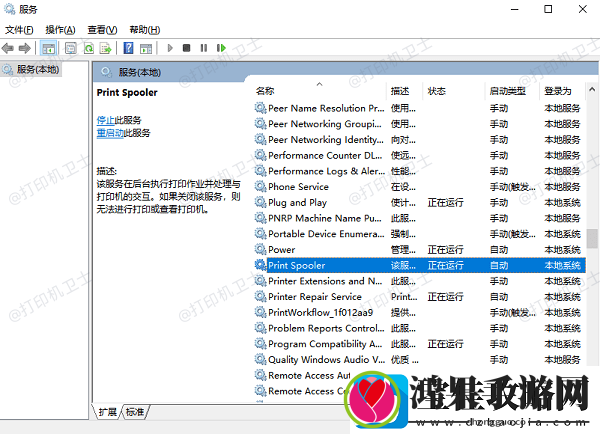Click gear icon of Power service row
Image resolution: width=600 pixels, height=434 pixels.
pos(260,250)
